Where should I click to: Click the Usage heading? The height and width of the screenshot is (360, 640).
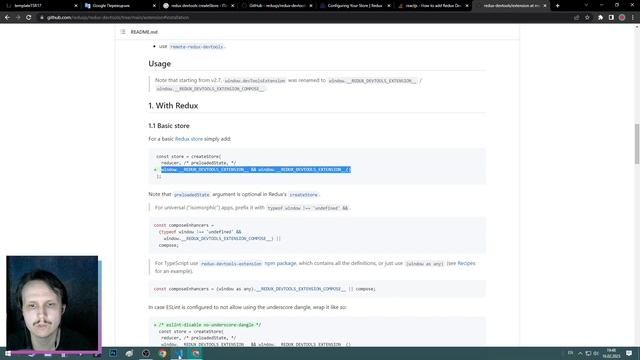(x=160, y=64)
